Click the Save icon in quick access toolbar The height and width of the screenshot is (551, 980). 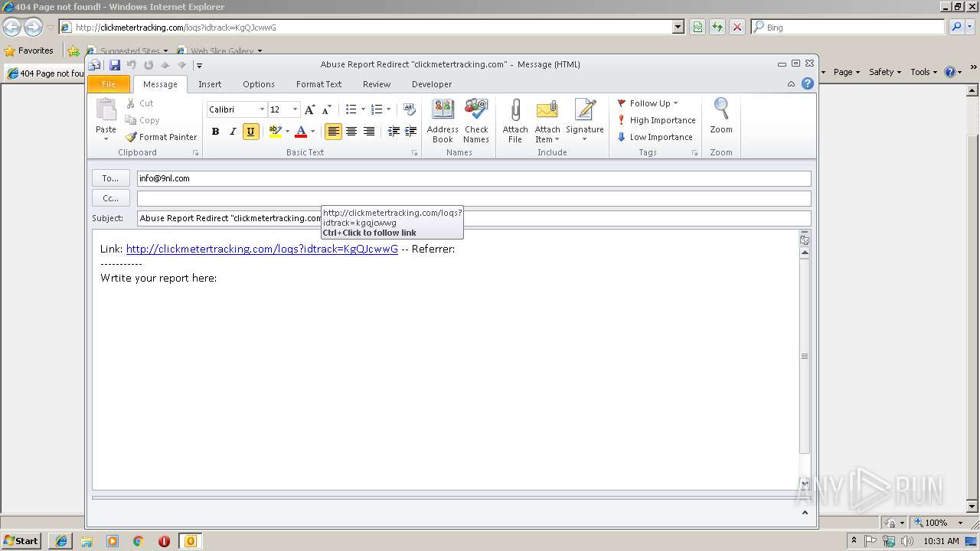click(114, 65)
